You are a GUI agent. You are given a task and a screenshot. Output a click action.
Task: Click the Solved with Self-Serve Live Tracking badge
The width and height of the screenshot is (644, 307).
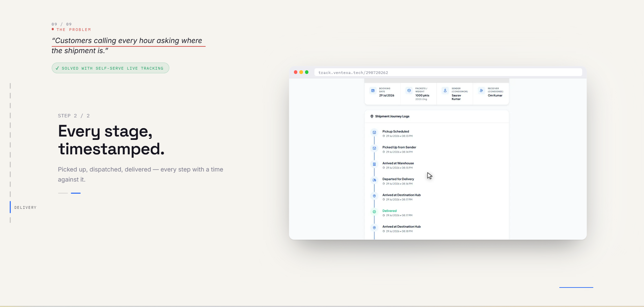click(x=111, y=68)
